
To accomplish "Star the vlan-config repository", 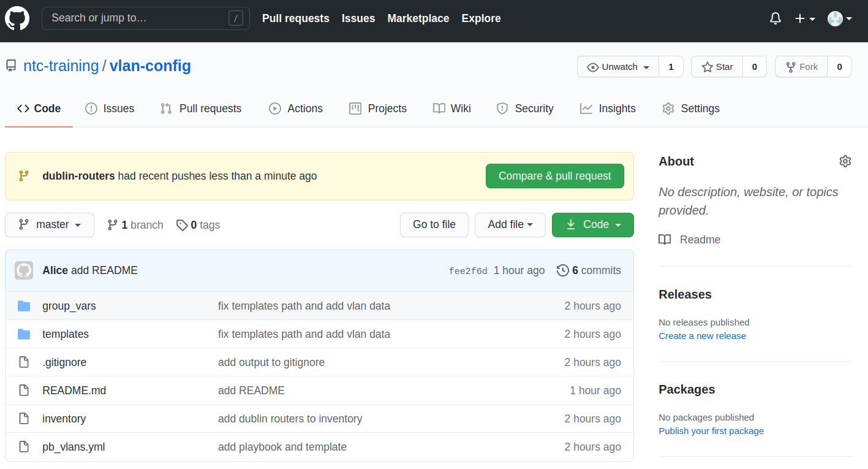I will click(717, 67).
